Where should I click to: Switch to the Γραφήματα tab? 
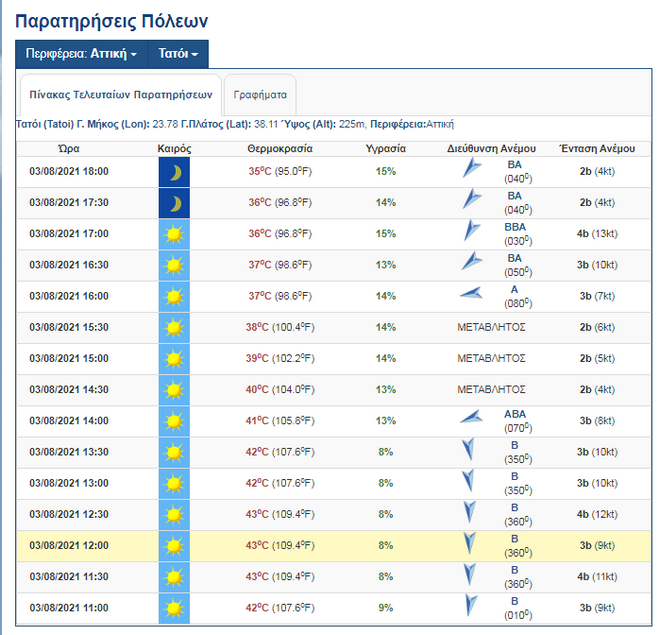[260, 95]
